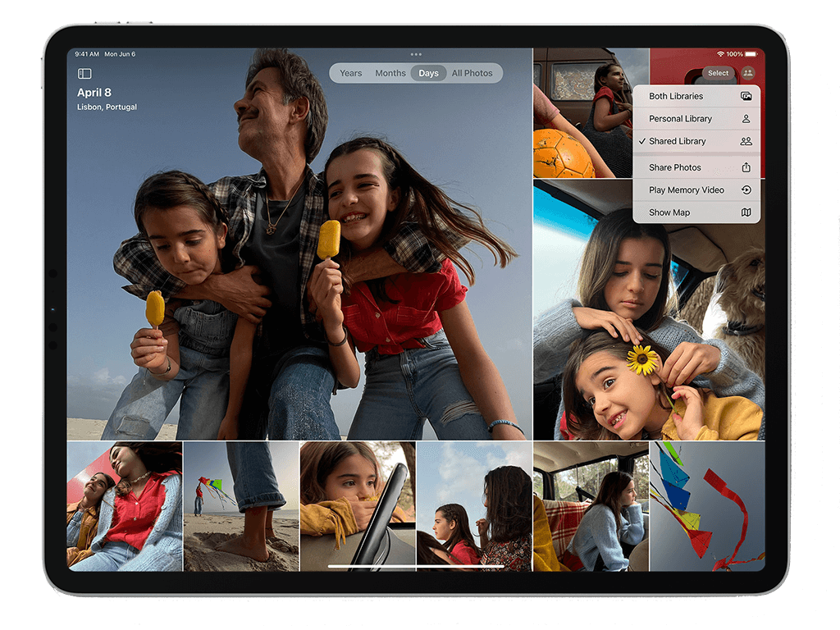
Task: Tap the map icon next to Show Map
Action: point(747,212)
